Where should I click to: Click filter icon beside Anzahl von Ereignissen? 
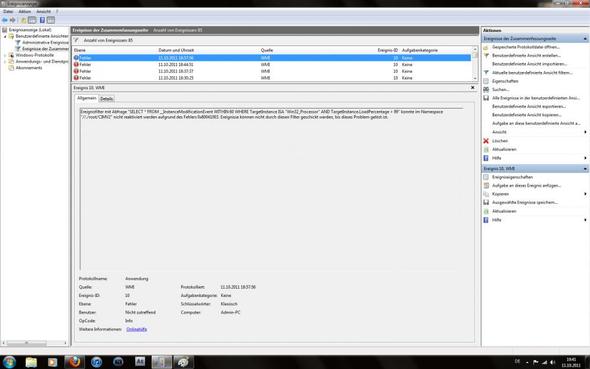(76, 40)
